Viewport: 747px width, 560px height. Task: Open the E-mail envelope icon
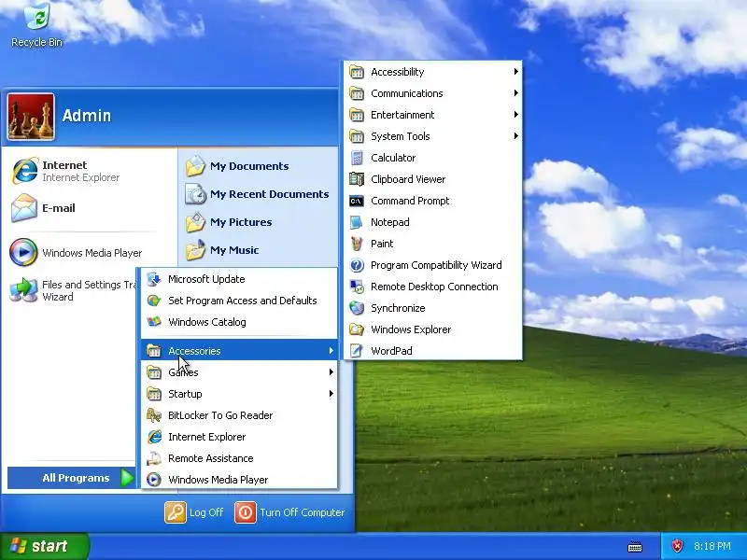point(24,208)
